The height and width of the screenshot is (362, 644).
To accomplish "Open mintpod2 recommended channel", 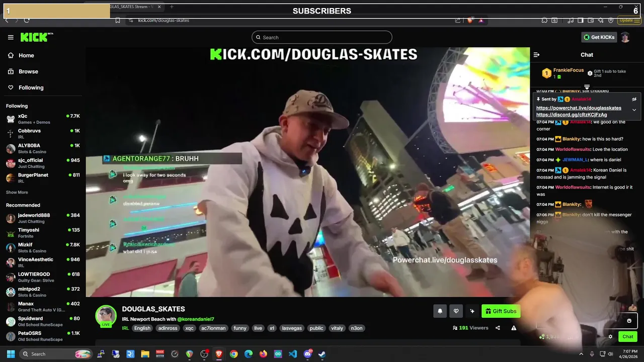I will [43, 292].
